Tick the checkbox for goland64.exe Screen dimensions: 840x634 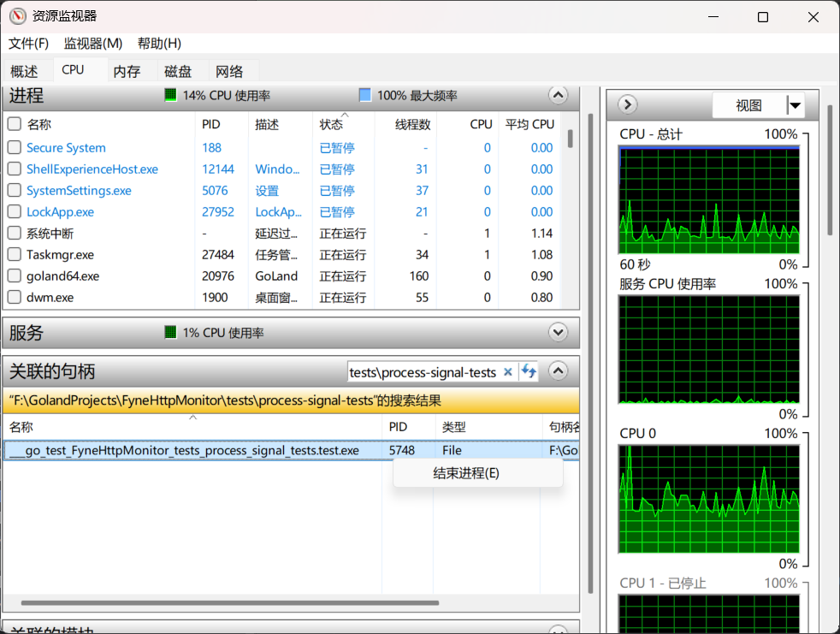coord(15,276)
